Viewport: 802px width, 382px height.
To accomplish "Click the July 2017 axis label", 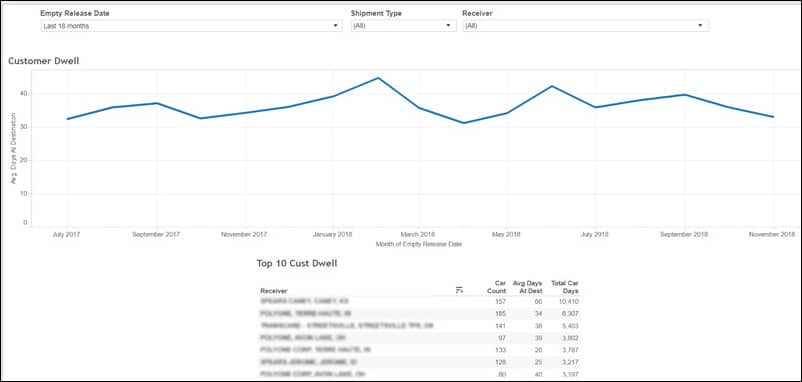I will pyautogui.click(x=66, y=234).
